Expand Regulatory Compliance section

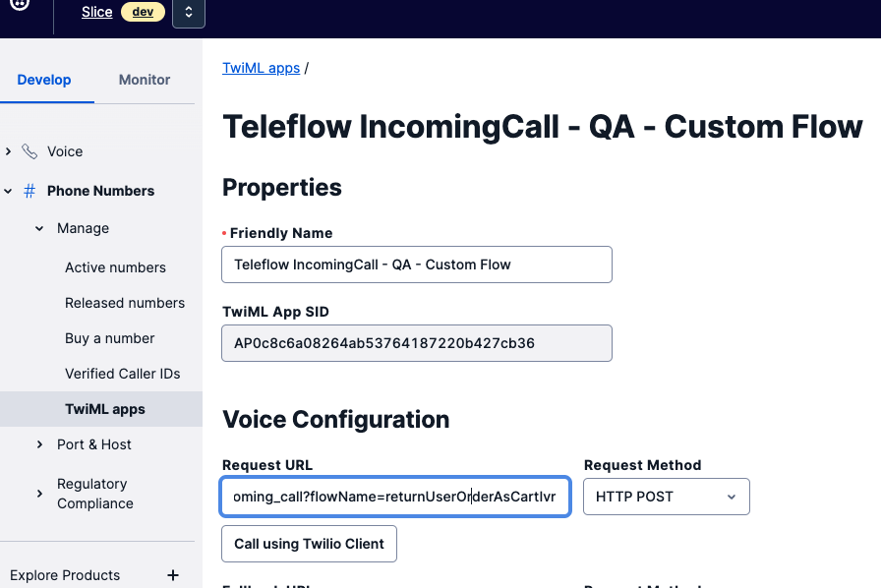click(39, 494)
